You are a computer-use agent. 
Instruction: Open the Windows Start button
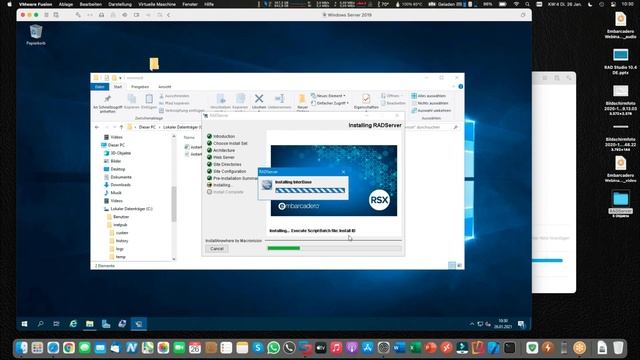(x=24, y=324)
